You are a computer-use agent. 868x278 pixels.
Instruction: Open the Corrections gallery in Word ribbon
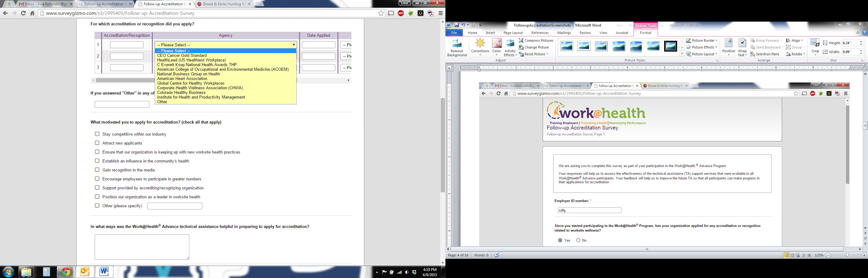(x=480, y=47)
